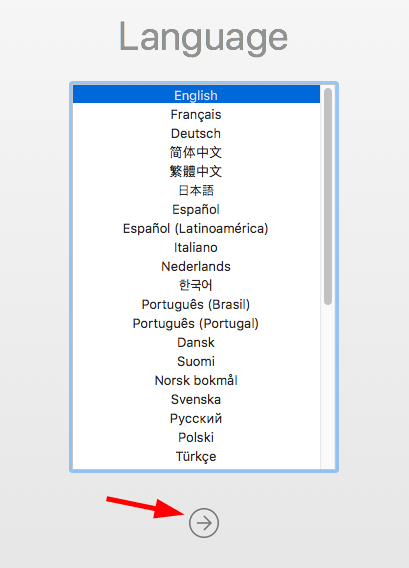Select 繁體中文 language
The height and width of the screenshot is (568, 409).
coord(196,171)
